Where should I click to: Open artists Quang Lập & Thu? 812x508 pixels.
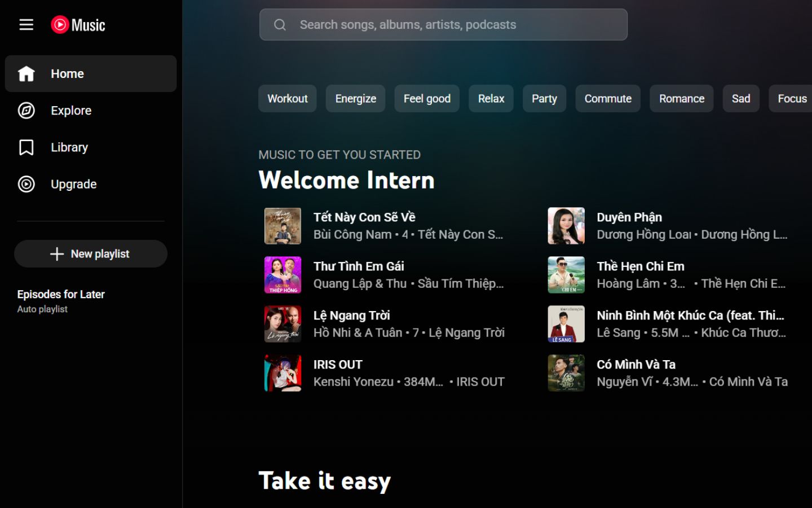(x=360, y=284)
